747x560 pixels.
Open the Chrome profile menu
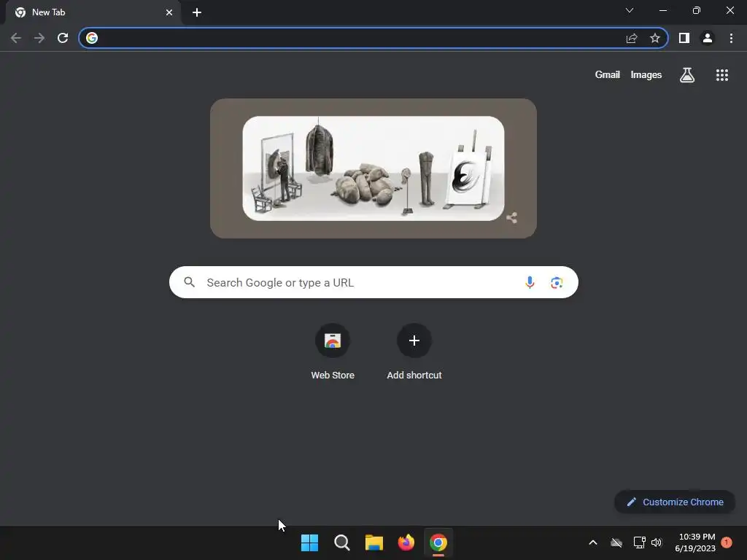pos(708,38)
